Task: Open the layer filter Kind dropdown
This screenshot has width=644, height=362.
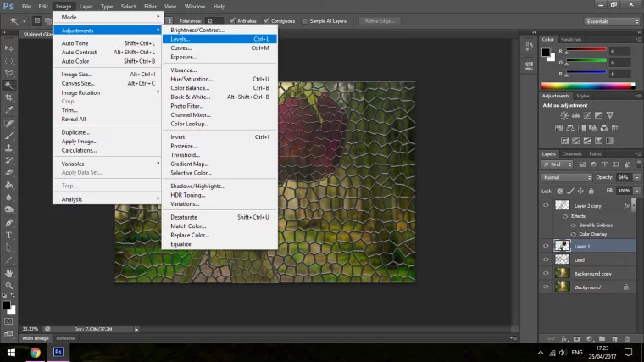Action: (x=558, y=164)
